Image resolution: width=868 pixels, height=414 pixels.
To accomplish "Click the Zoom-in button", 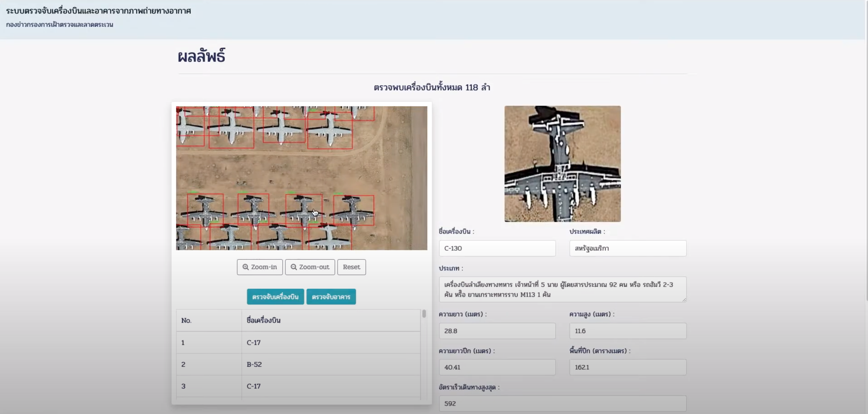I will [260, 267].
